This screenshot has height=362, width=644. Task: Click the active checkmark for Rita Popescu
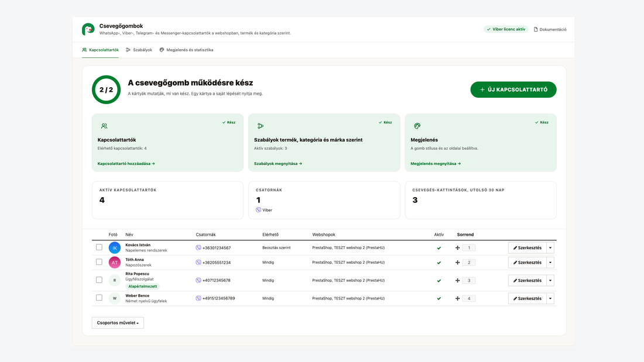point(439,281)
